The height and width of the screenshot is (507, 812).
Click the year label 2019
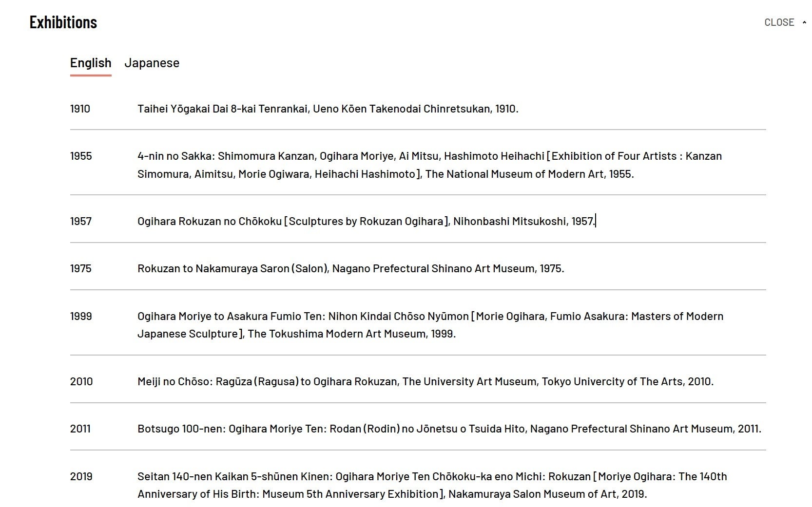click(x=81, y=476)
